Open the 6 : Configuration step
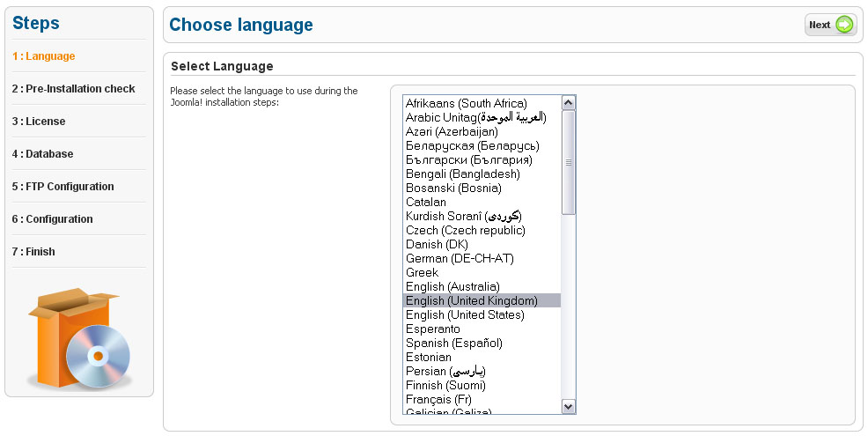The width and height of the screenshot is (868, 436). [x=53, y=219]
